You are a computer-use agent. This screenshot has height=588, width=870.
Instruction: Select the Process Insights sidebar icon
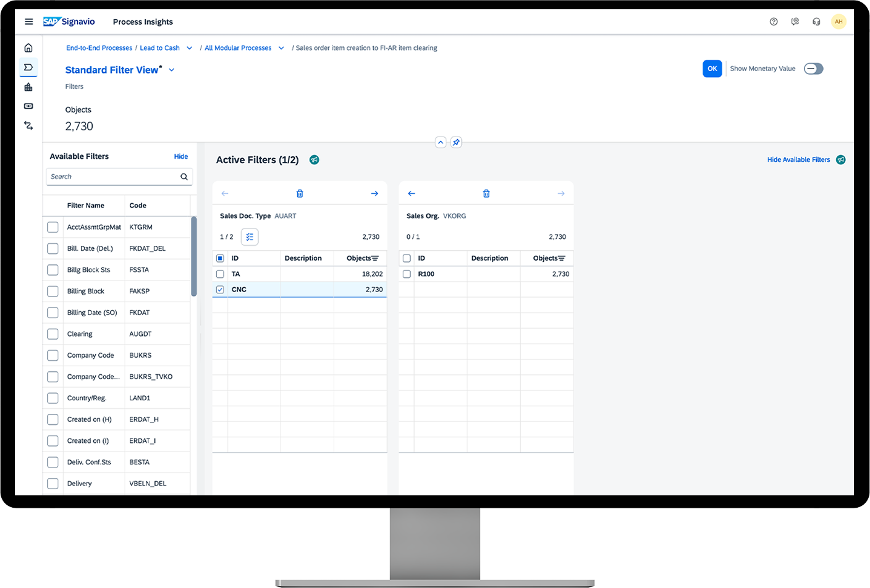(x=28, y=67)
